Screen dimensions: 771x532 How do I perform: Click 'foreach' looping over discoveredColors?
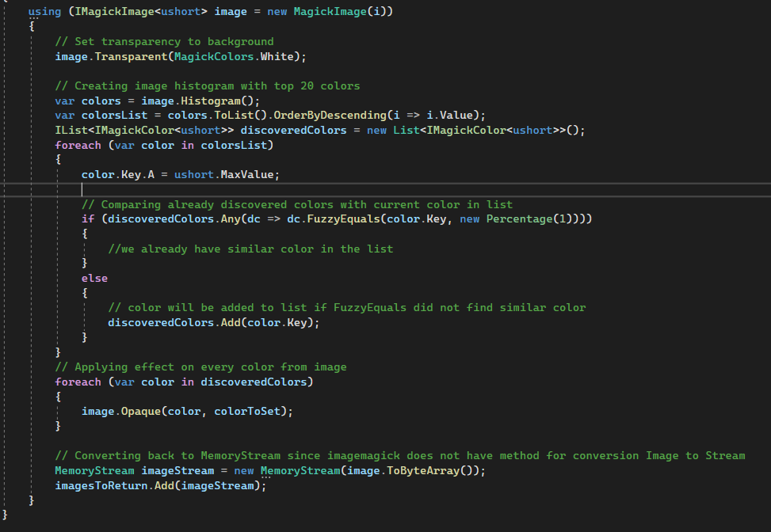pyautogui.click(x=78, y=382)
